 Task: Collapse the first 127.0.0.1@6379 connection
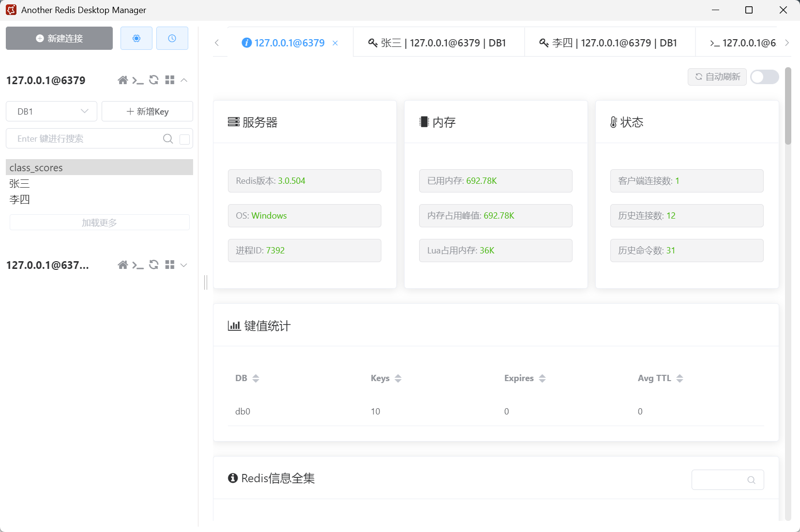point(184,80)
